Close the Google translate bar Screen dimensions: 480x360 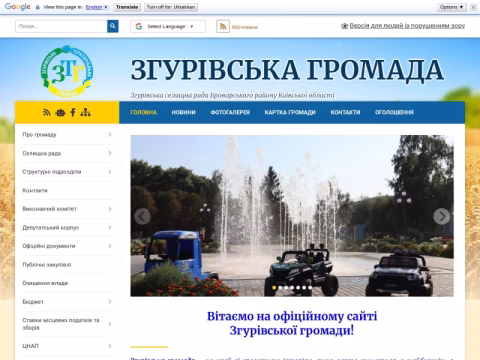(473, 7)
